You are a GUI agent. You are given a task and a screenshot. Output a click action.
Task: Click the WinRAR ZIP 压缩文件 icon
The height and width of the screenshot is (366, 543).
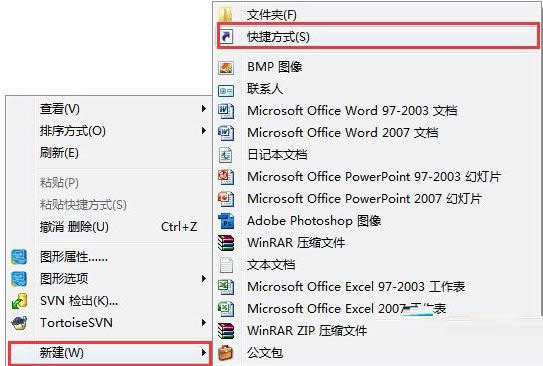pos(226,331)
